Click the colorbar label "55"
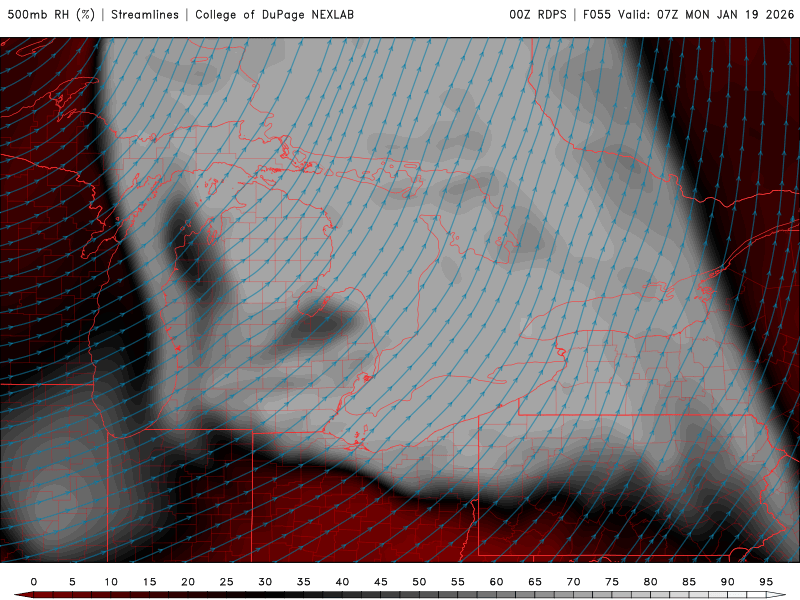Screen dimensions: 800x600 coord(458,582)
